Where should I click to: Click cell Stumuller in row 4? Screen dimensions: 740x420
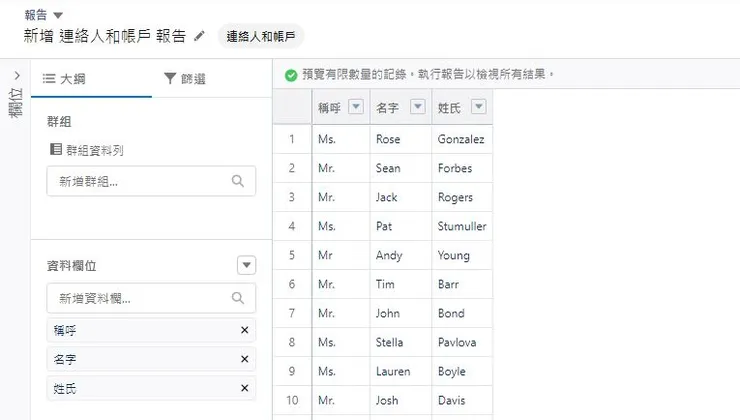coord(462,226)
